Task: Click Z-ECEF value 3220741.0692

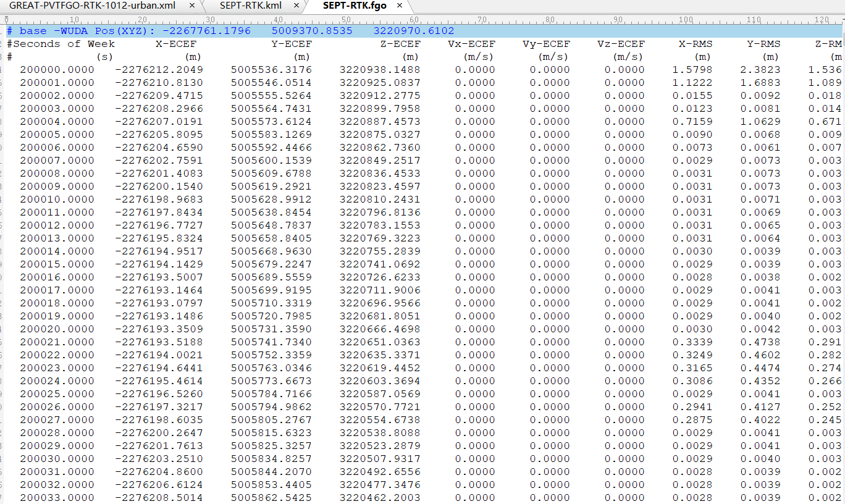Action: pos(380,264)
